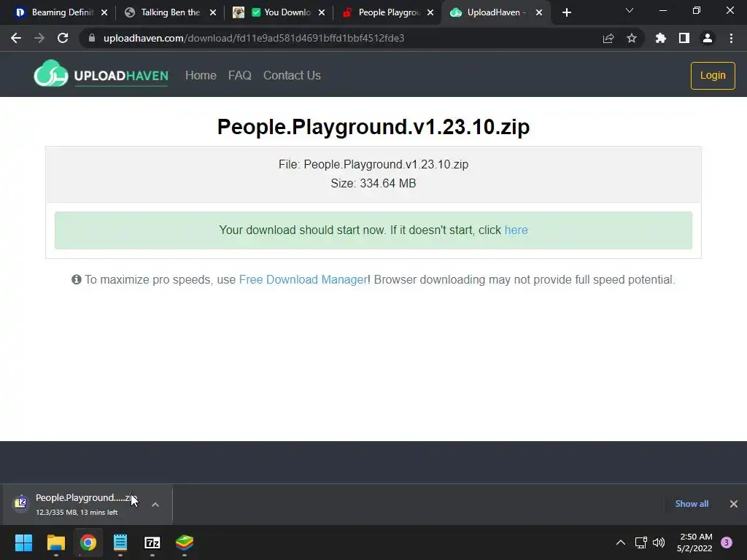Open the Free Download Manager link
747x560 pixels.
[303, 279]
